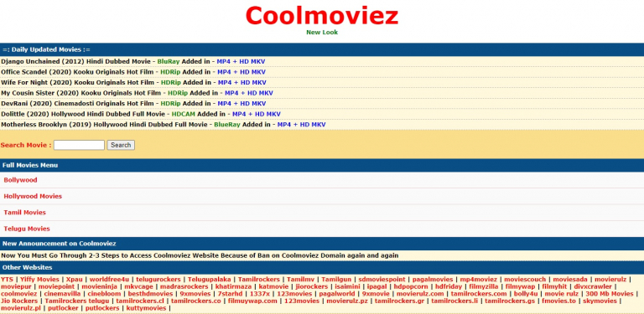Image resolution: width=644 pixels, height=314 pixels.
Task: Click the Tamilgun link
Action: [336, 280]
